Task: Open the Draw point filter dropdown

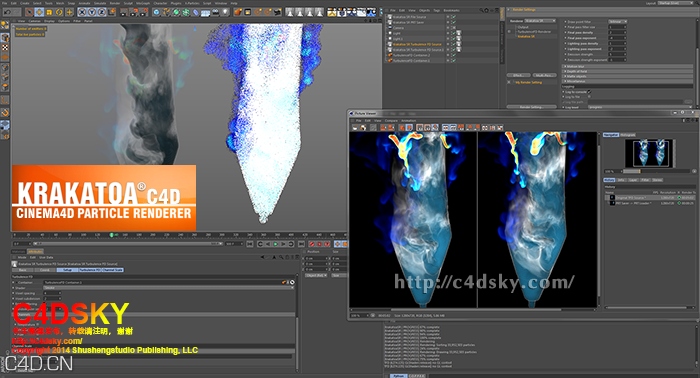Action: click(x=618, y=21)
